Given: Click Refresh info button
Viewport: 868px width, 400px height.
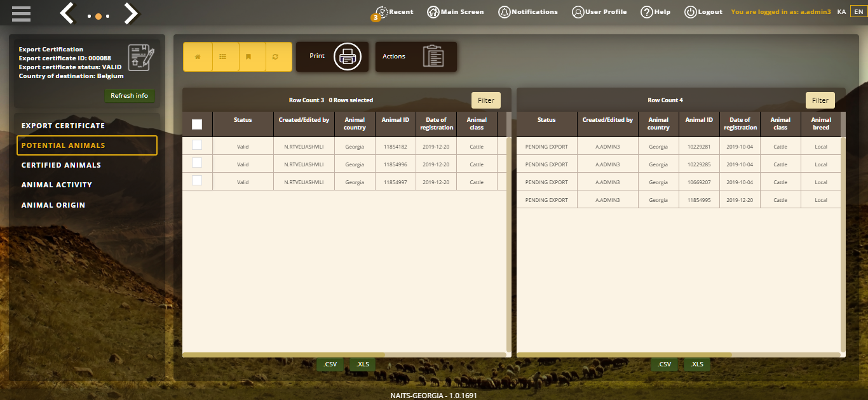Looking at the screenshot, I should click(x=129, y=96).
